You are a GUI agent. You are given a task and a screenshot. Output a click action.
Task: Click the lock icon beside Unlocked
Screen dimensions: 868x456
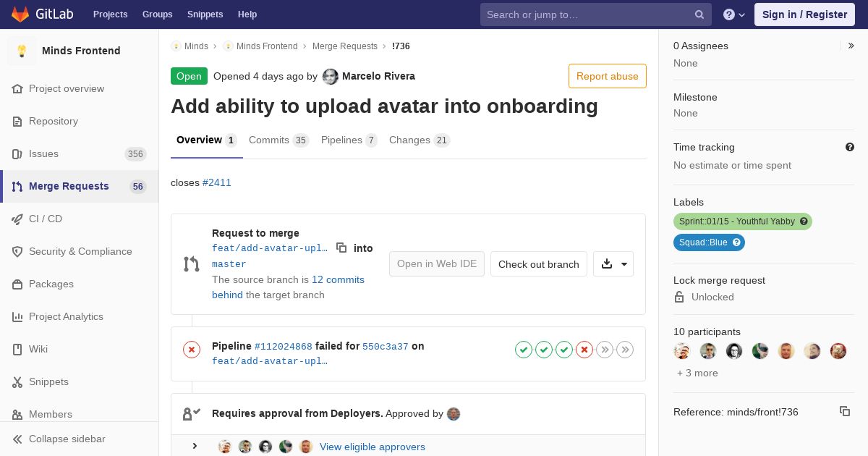(x=679, y=297)
